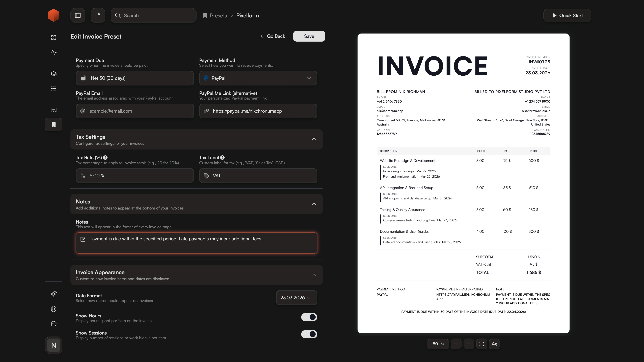Open the Date Format dropdown
The image size is (644, 362).
[x=296, y=297]
